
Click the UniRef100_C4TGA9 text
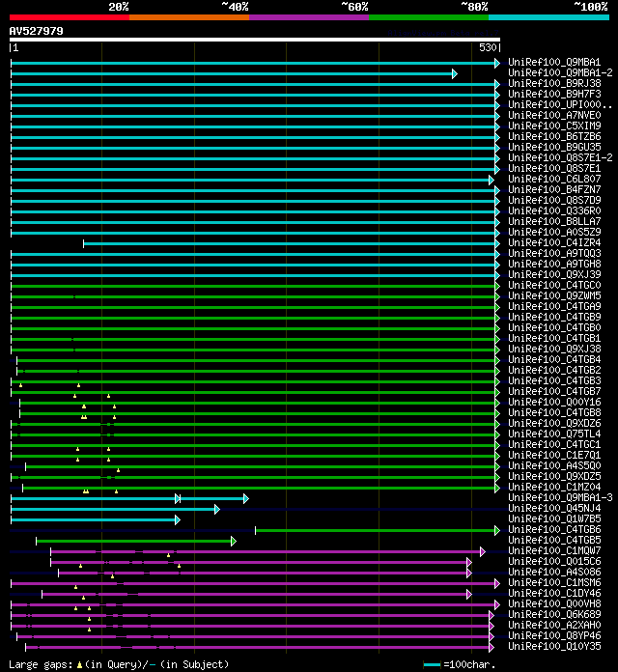pos(554,306)
